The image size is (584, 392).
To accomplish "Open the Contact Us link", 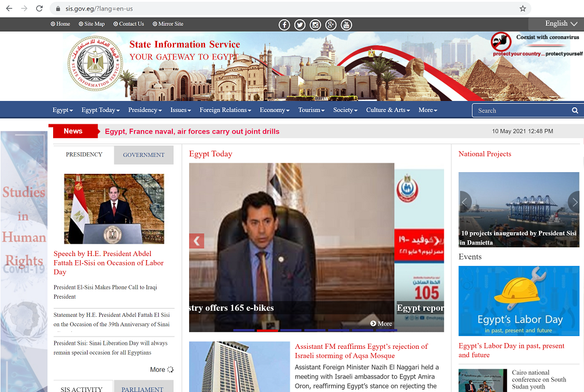I will coord(128,24).
